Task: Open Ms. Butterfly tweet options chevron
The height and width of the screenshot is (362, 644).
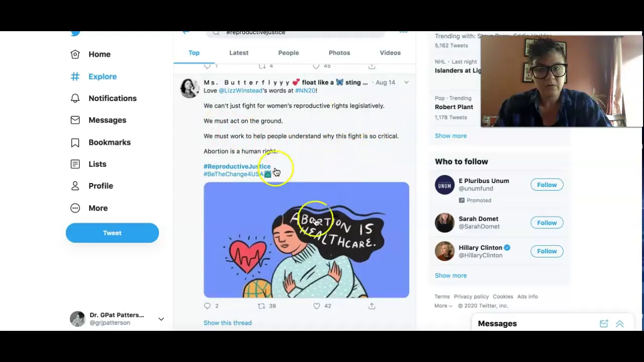Action: pos(407,82)
